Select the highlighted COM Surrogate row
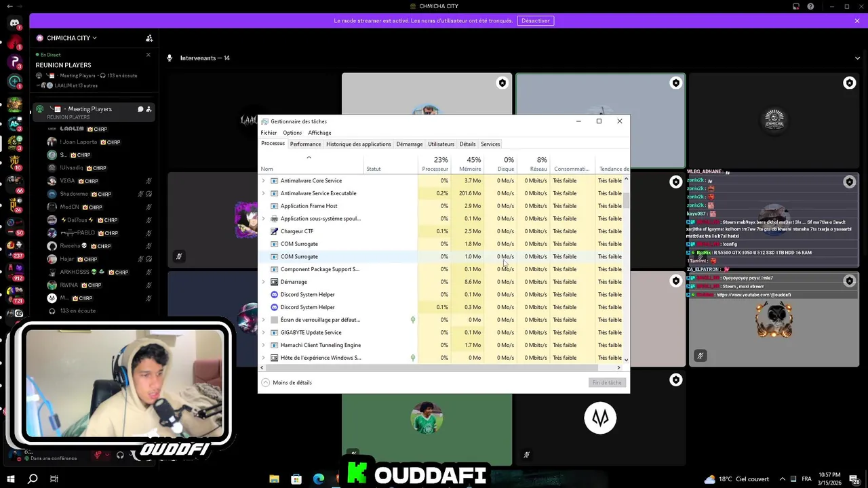Screen dimensions: 868x488 click(440, 257)
